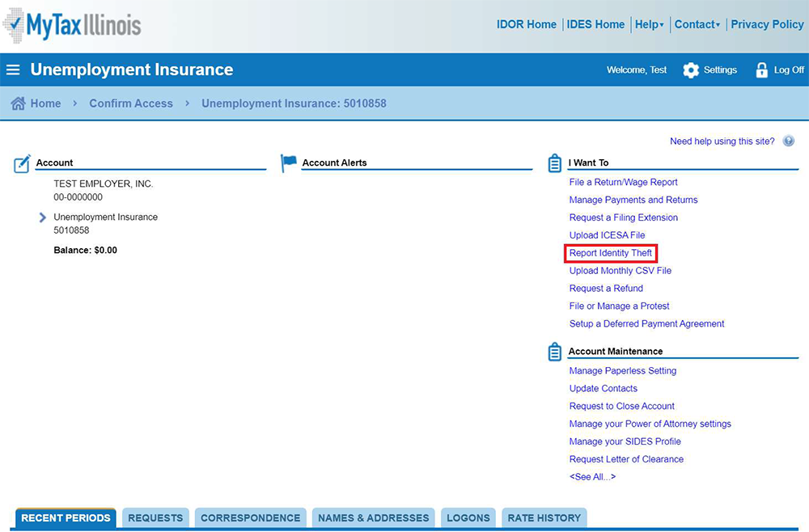Go to Confirm Access in breadcrumb

coord(131,103)
